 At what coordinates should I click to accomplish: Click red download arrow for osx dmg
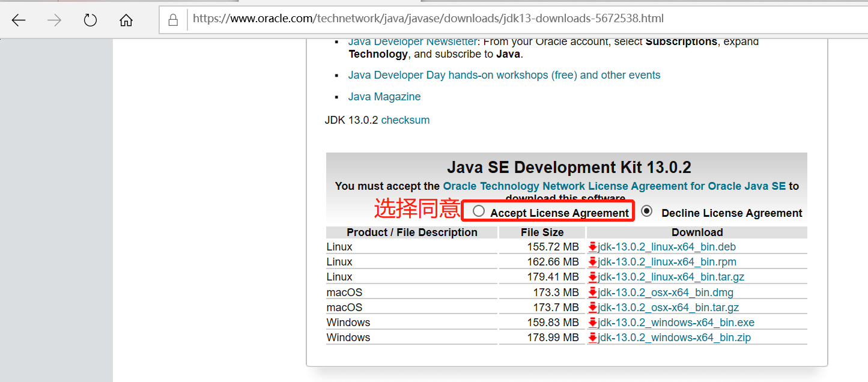[593, 293]
